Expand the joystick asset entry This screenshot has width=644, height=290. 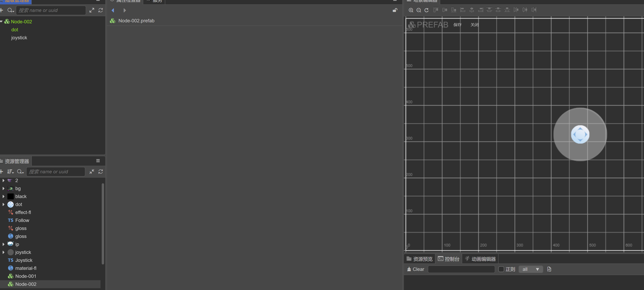4,252
